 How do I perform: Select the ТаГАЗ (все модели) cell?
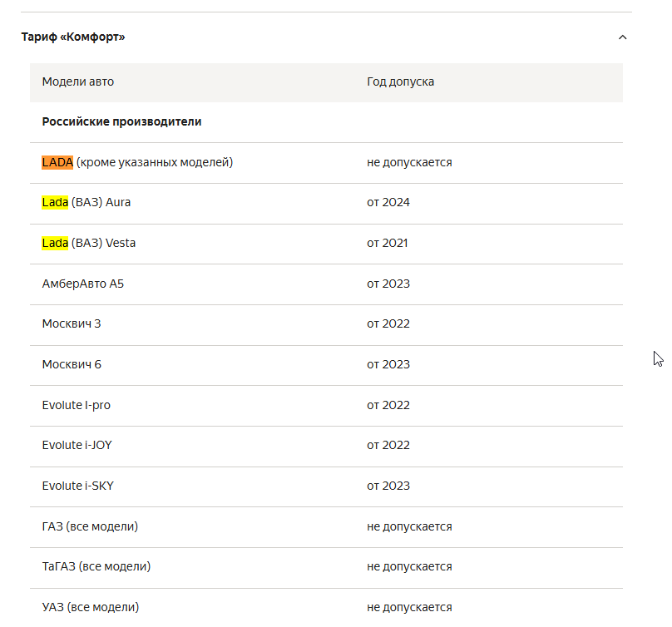[96, 566]
